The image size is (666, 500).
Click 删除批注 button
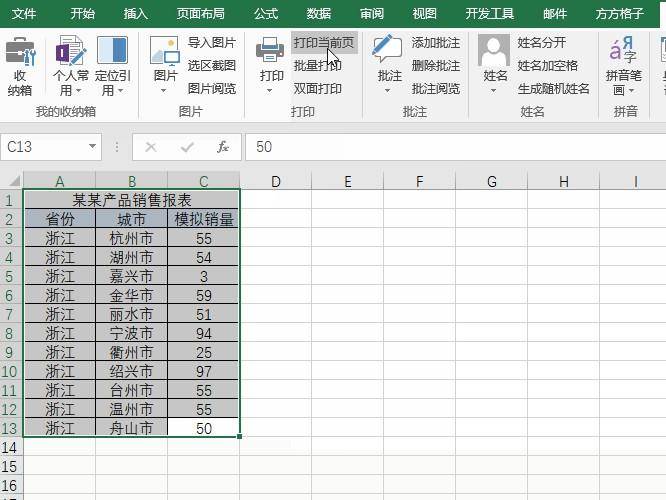tap(436, 65)
